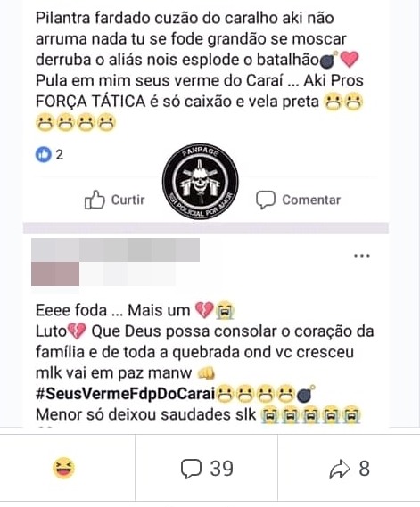Click the share count number 8
Screen dimensions: 420x507
pyautogui.click(x=364, y=469)
